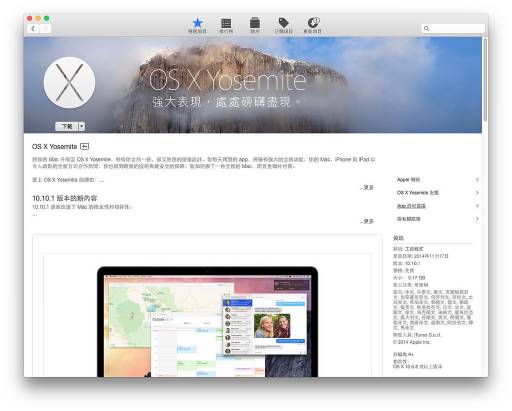Click the seller 'iTunes S.a.r.l.' line
Viewport: 512px width, 411px height.
point(417,335)
